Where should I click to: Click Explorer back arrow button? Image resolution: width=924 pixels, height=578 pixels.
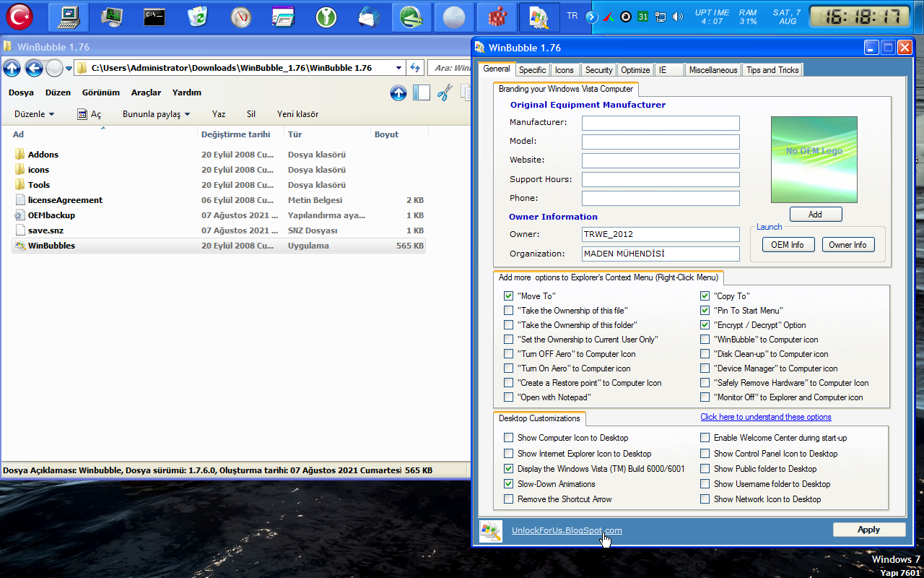click(34, 68)
